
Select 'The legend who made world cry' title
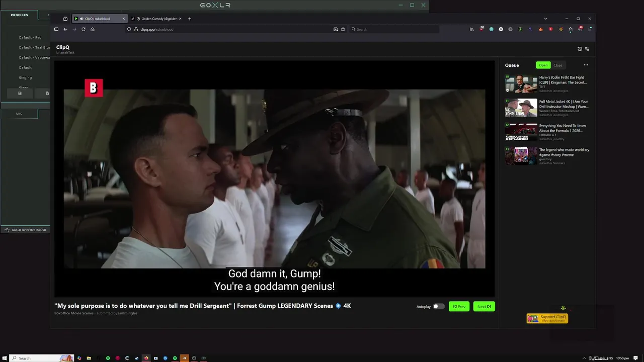(x=564, y=152)
